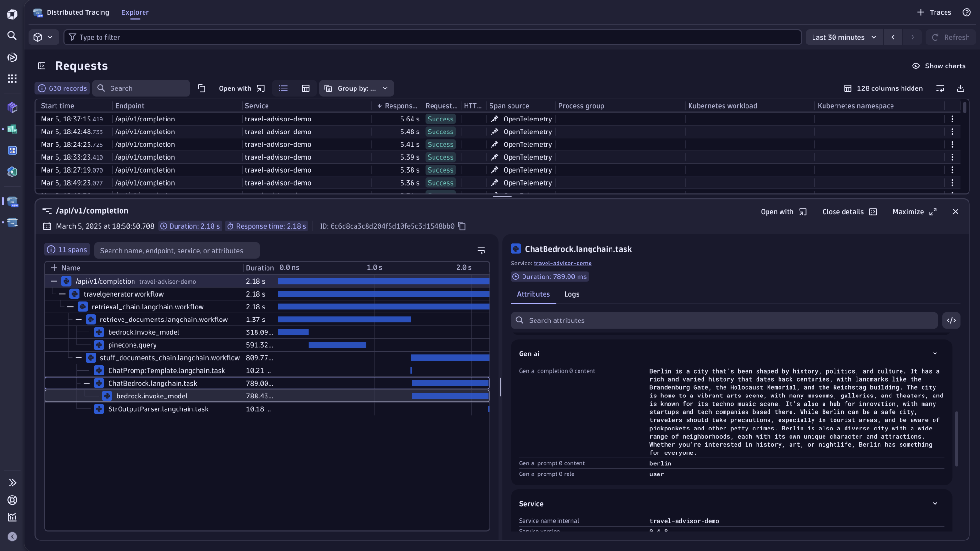Switch results to list view
Viewport: 980px width, 551px height.
coord(283,88)
